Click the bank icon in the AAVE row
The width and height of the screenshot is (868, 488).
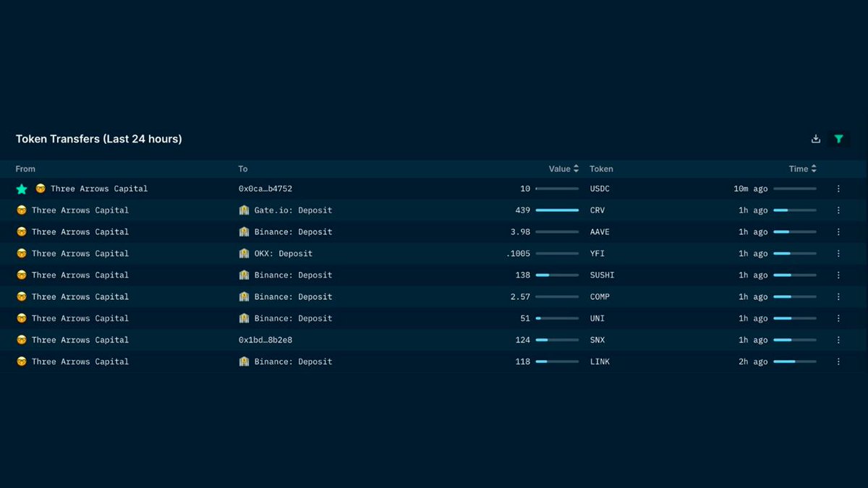point(244,232)
